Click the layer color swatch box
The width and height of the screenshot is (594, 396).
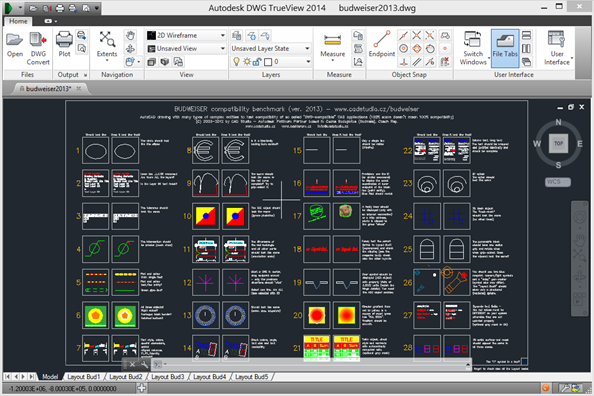(268, 61)
